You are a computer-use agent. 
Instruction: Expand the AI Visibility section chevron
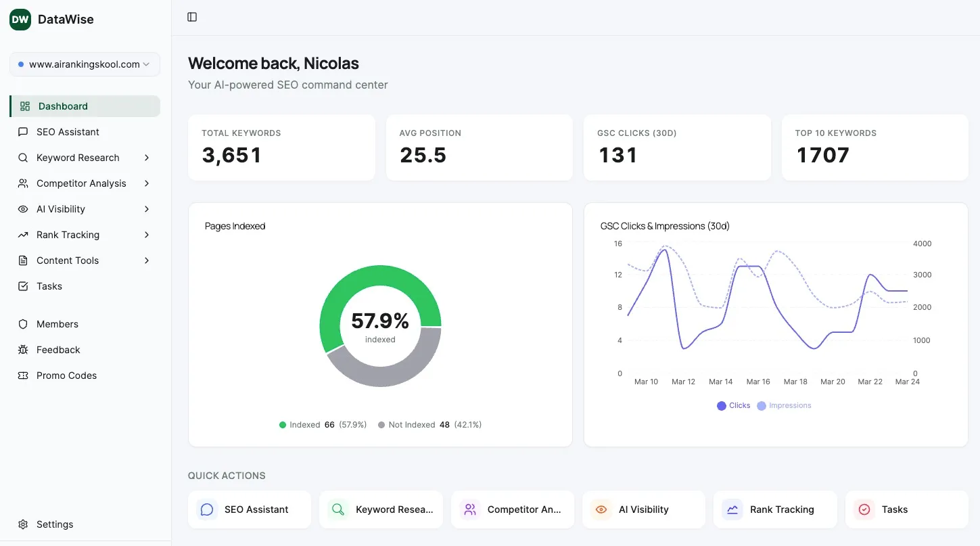[147, 208]
